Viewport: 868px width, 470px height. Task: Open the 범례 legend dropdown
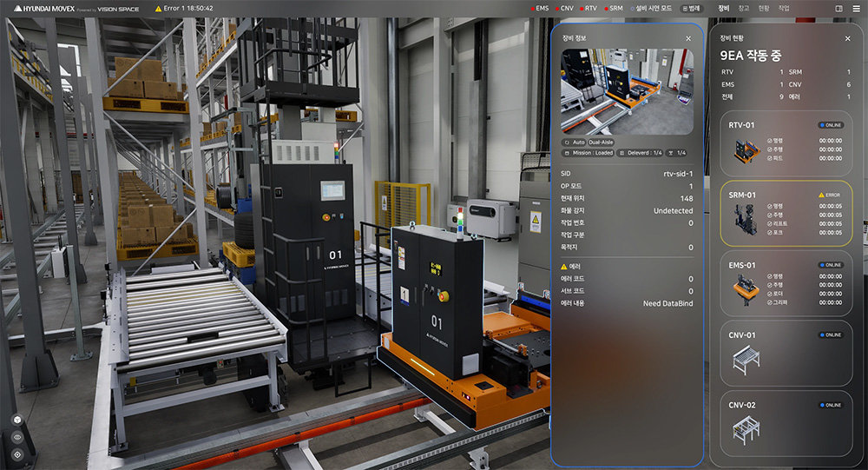(692, 8)
